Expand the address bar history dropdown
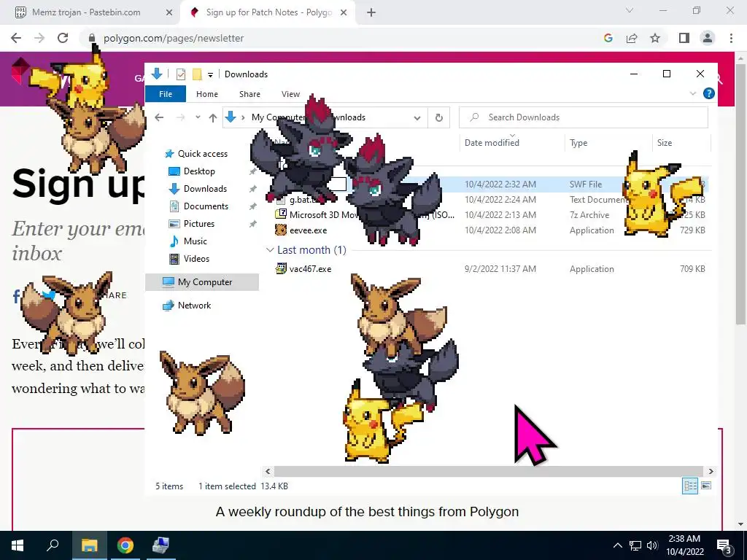Screen dimensions: 747x560 tap(417, 117)
